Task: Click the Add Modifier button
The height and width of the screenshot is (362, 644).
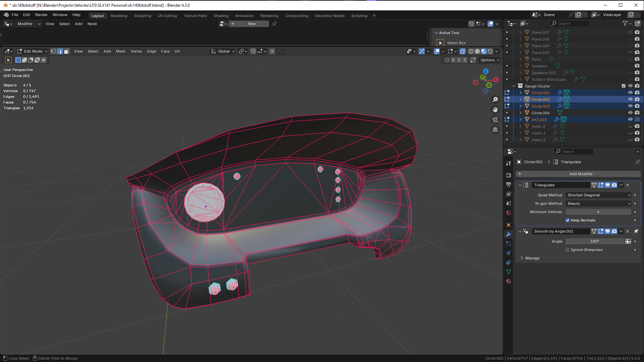Action: (581, 174)
